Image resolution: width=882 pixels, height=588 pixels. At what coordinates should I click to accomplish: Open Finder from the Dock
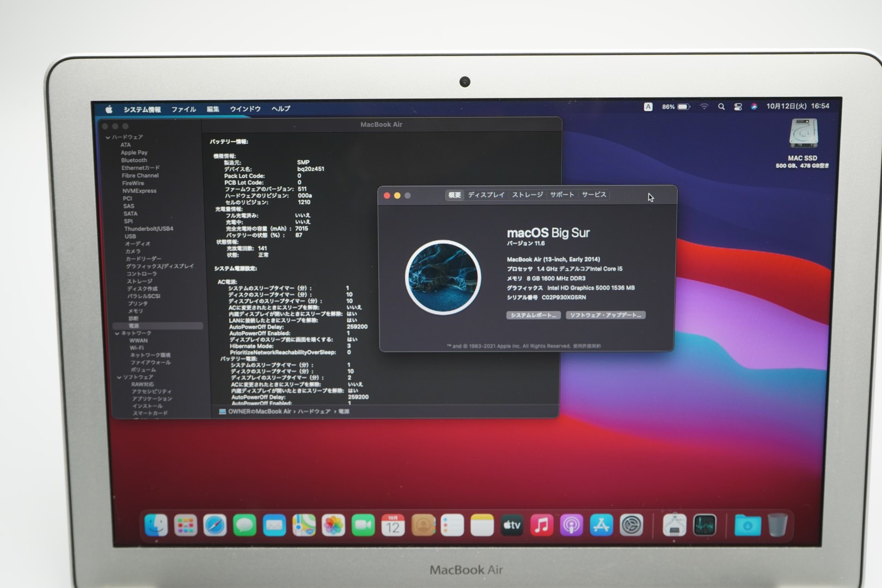point(156,525)
